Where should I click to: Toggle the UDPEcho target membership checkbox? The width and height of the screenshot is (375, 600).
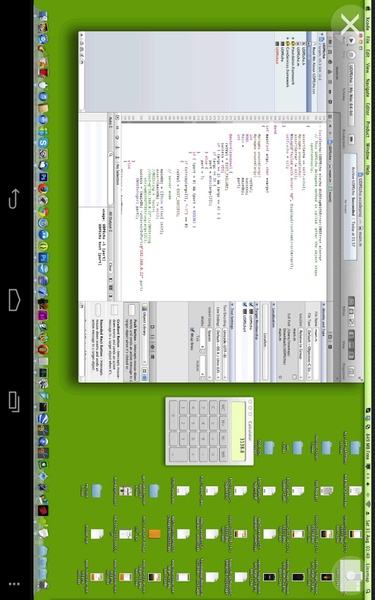click(250, 305)
